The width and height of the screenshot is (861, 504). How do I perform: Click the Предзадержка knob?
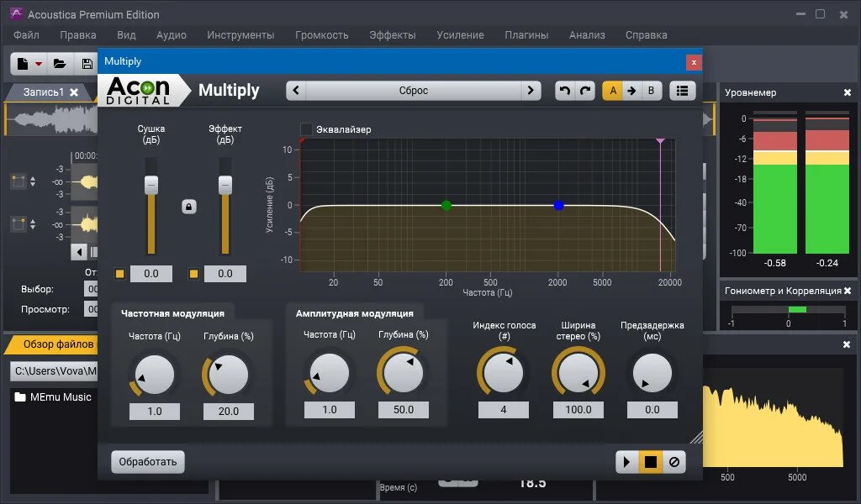click(x=652, y=373)
